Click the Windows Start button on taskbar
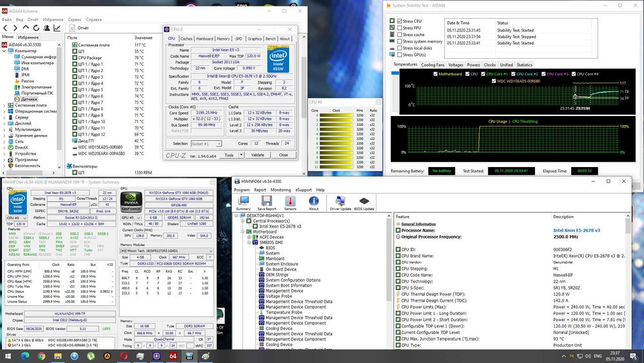 (x=9, y=356)
